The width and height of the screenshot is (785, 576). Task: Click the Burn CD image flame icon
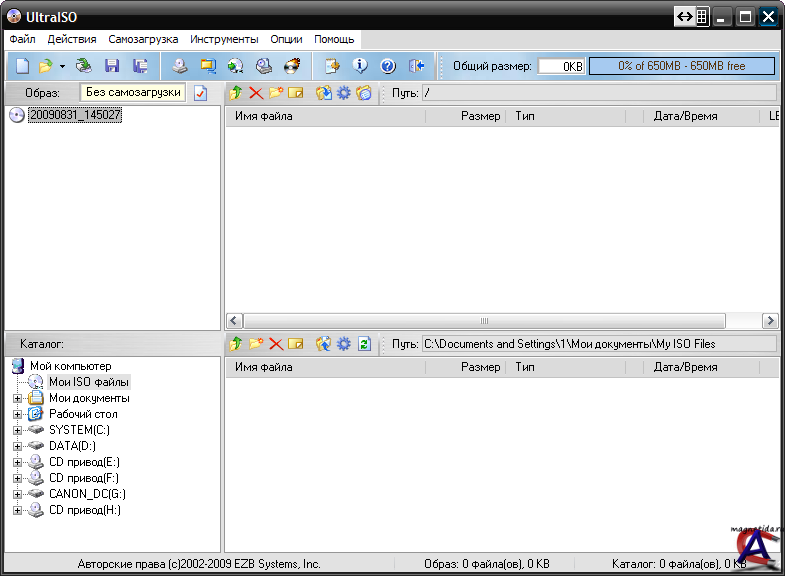click(292, 66)
